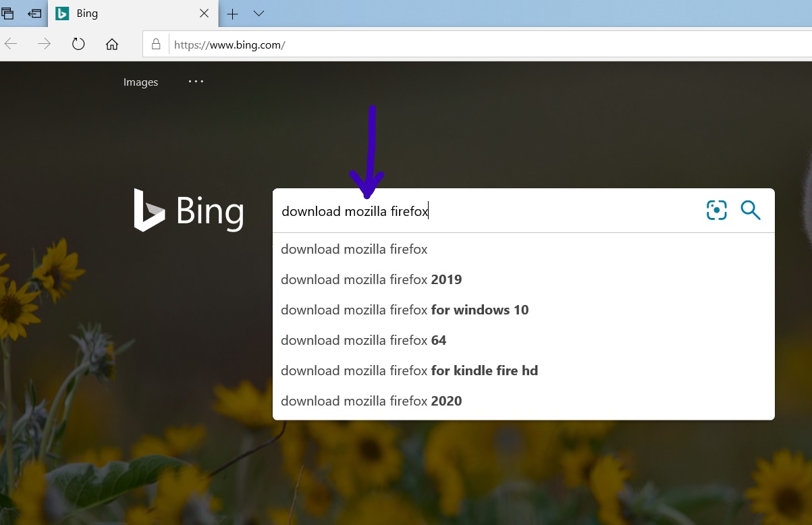Screen dimensions: 812x525
Task: Choose suggestion 'download mozilla firefox 64'
Action: [523, 340]
